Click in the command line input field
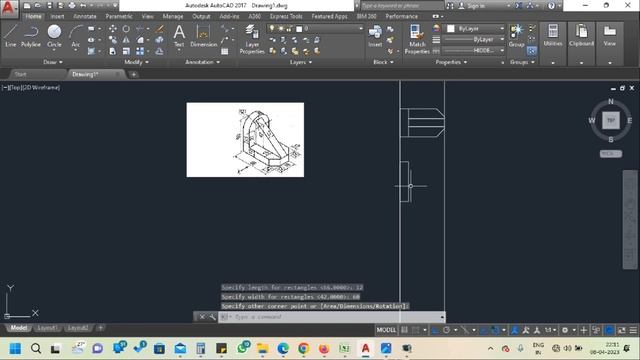Viewport: 640px width, 360px height. click(x=331, y=317)
